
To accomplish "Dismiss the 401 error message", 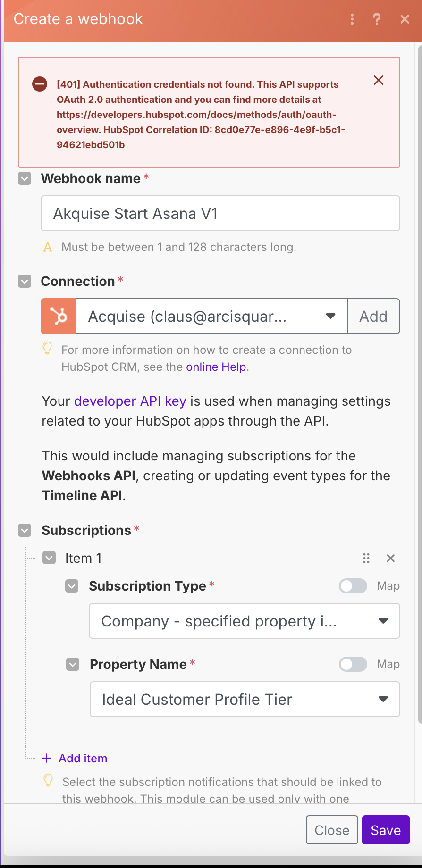I will point(379,81).
